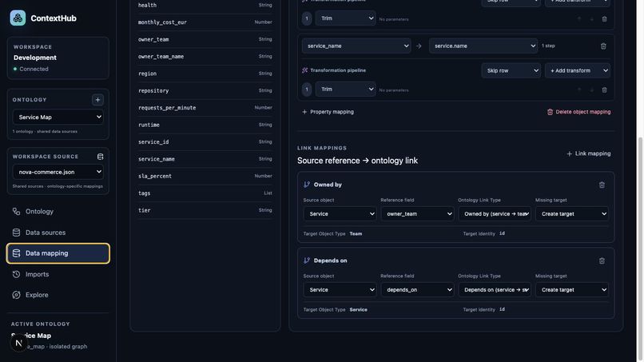Open the owner_team reference field dropdown
This screenshot has height=362, width=644.
click(417, 213)
